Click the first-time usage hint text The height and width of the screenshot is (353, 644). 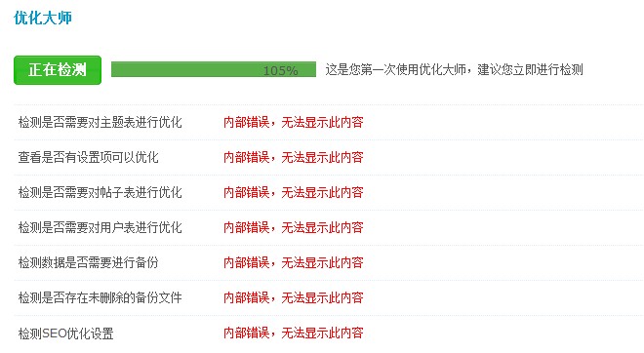click(x=455, y=70)
